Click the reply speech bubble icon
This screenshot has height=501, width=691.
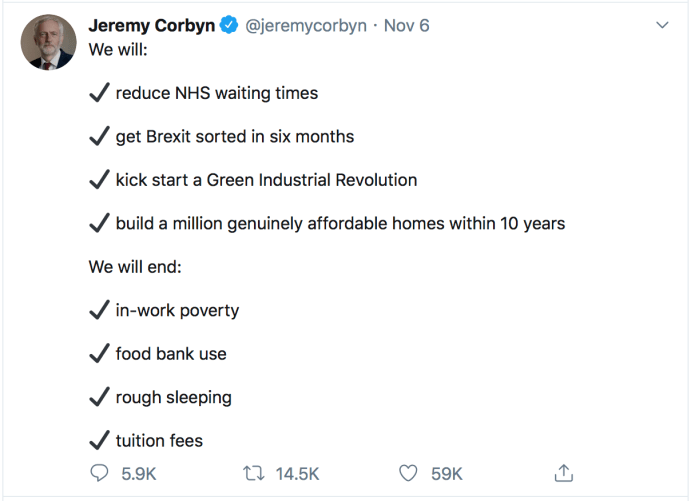(99, 473)
